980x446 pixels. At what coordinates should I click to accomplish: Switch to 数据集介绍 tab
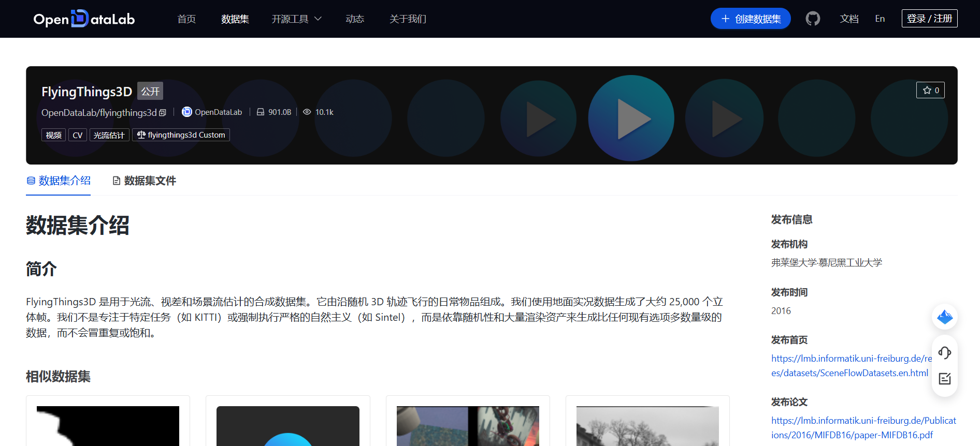click(x=59, y=181)
